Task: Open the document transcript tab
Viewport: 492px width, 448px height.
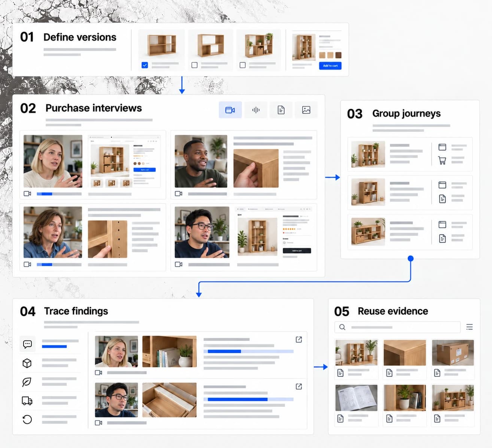Action: [281, 110]
